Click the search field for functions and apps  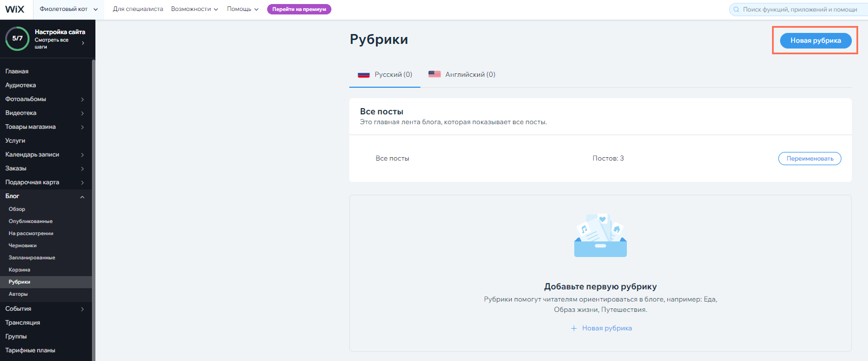click(799, 10)
